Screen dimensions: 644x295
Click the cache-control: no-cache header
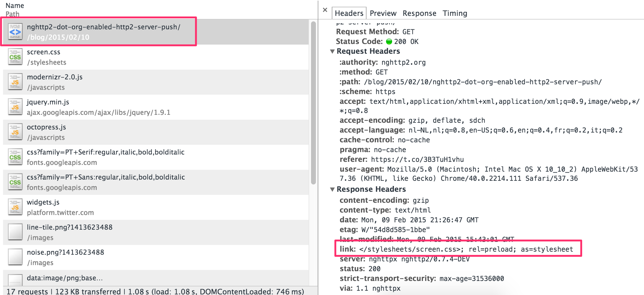385,140
